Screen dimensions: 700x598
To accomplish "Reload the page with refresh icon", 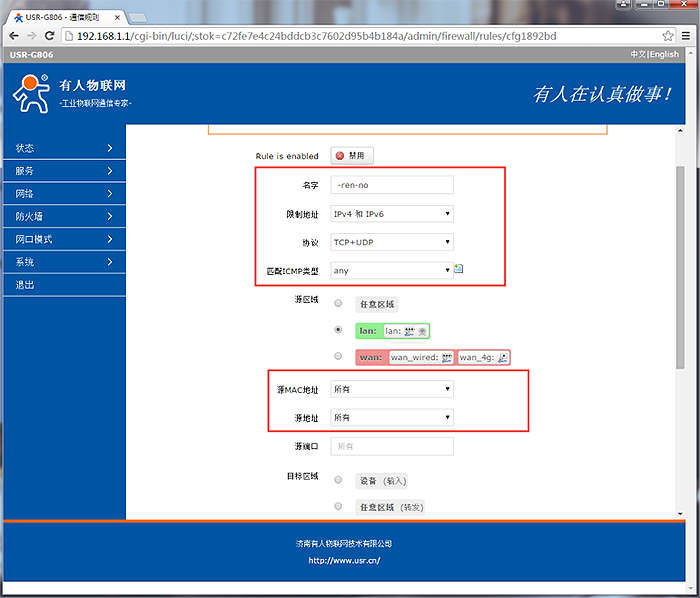I will (50, 36).
